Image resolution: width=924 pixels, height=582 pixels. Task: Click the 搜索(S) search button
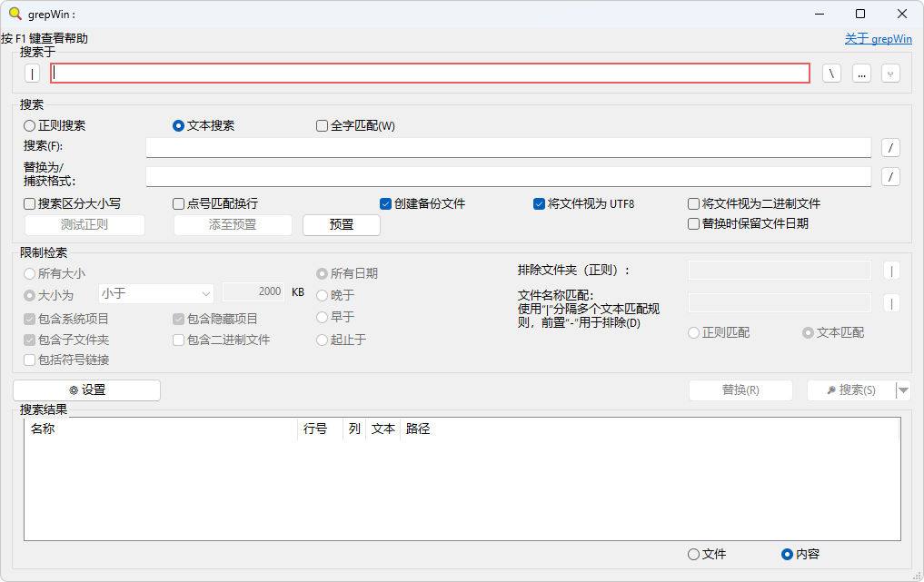point(851,390)
